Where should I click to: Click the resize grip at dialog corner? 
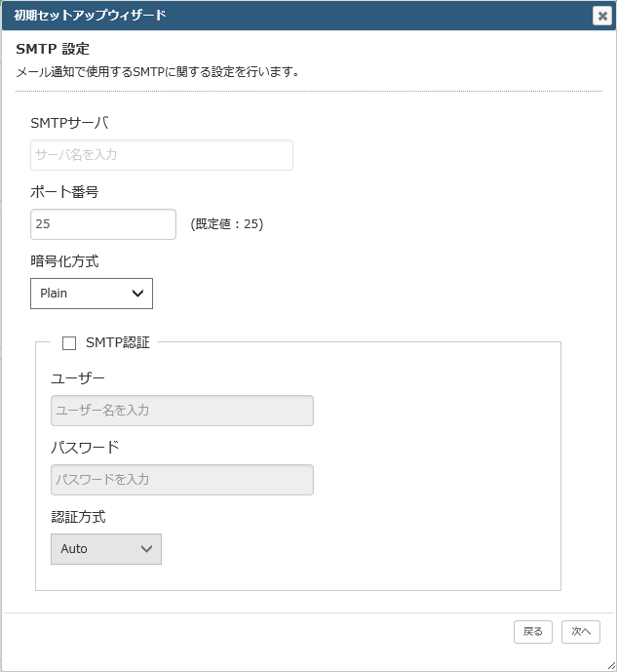[x=611, y=666]
